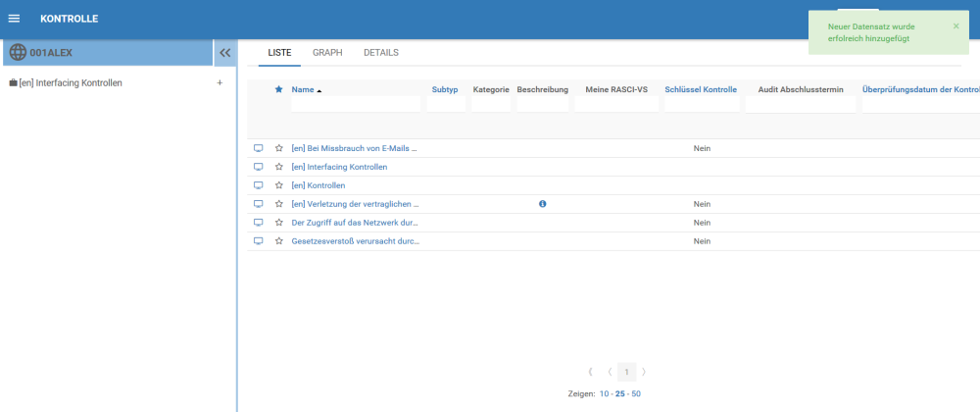Image resolution: width=980 pixels, height=412 pixels.
Task: Dismiss the success notification with the X
Action: pyautogui.click(x=955, y=26)
